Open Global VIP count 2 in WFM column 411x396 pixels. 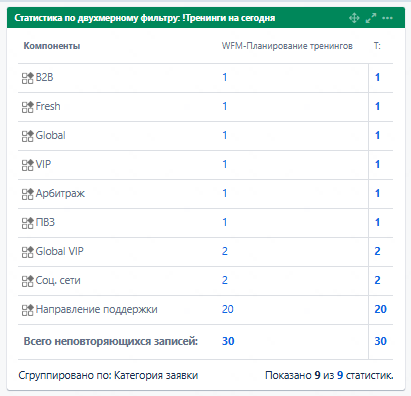click(x=225, y=251)
